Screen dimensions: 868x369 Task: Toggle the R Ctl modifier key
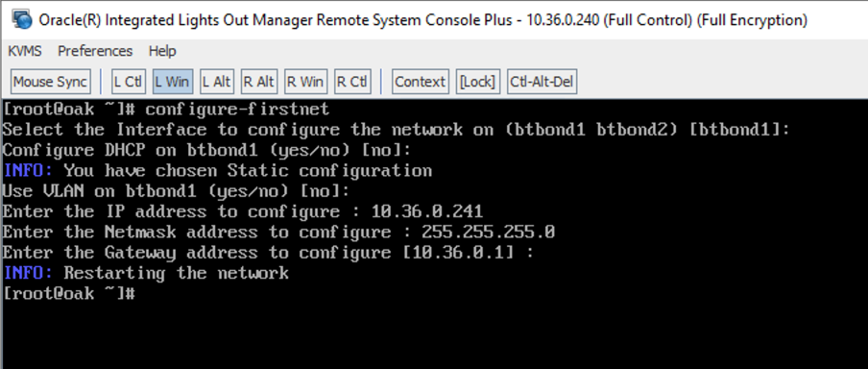(352, 82)
